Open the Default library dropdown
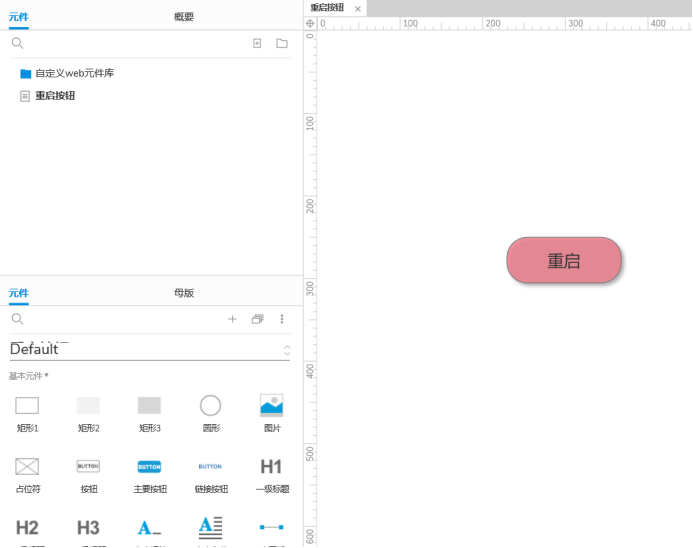Screen dimensions: 693x548 150,350
